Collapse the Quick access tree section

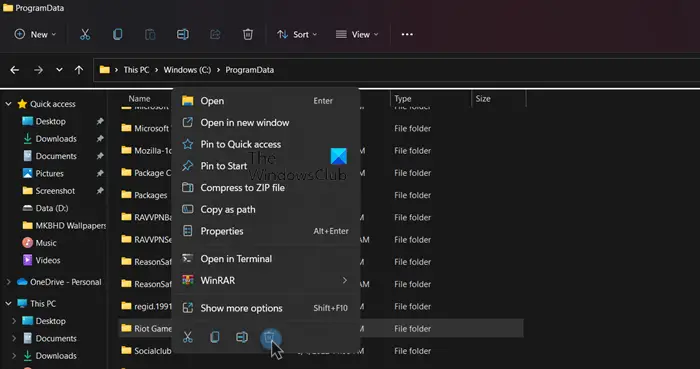coord(8,104)
